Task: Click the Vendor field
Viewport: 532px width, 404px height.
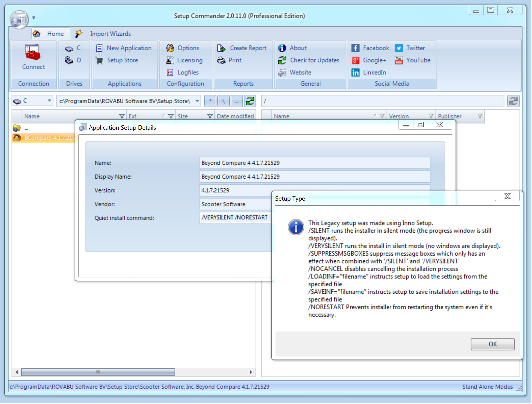Action: (x=235, y=204)
